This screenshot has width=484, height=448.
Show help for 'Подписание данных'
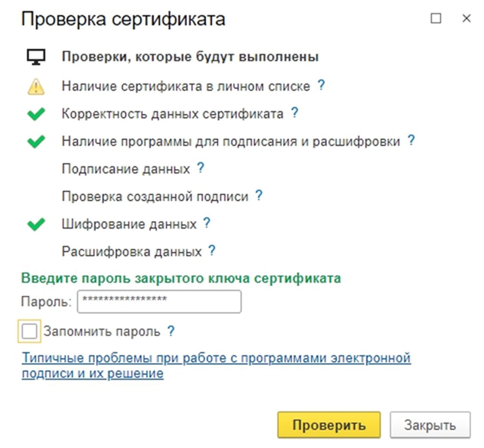pos(200,168)
